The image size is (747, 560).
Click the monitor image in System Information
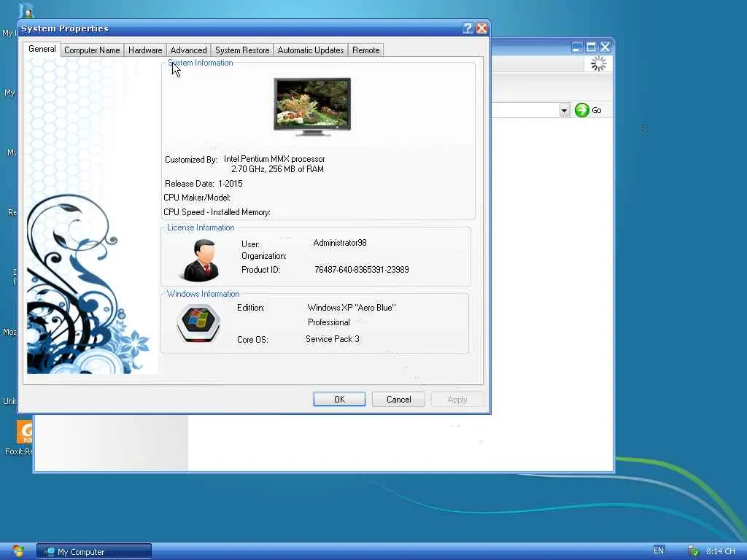click(312, 106)
